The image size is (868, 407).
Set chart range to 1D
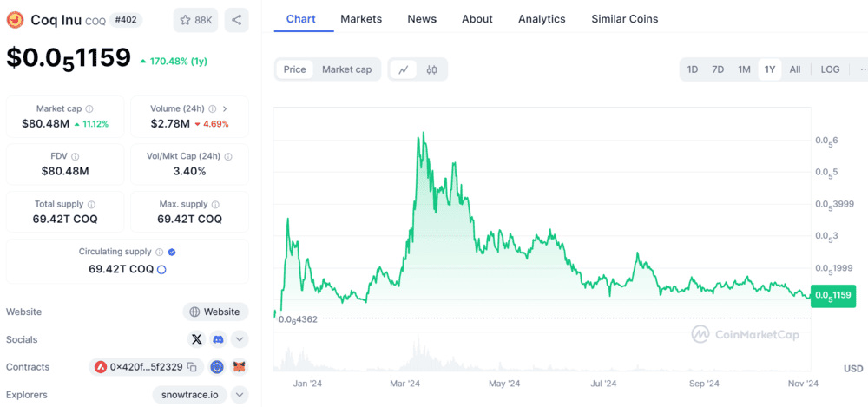[x=692, y=69]
